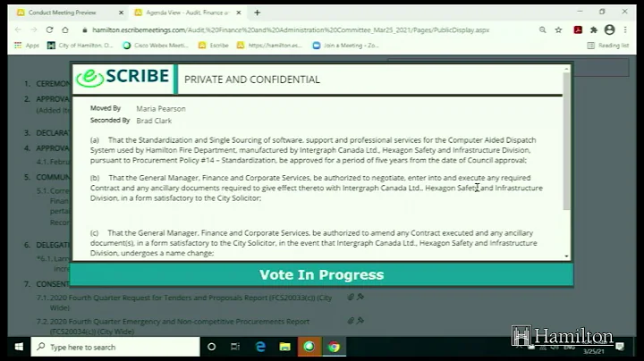Image resolution: width=644 pixels, height=361 pixels.
Task: Open the Windows Start menu
Action: (19, 347)
